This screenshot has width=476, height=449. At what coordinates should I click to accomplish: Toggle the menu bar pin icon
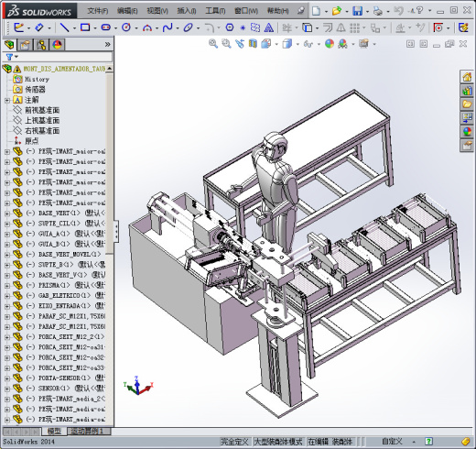coord(301,11)
